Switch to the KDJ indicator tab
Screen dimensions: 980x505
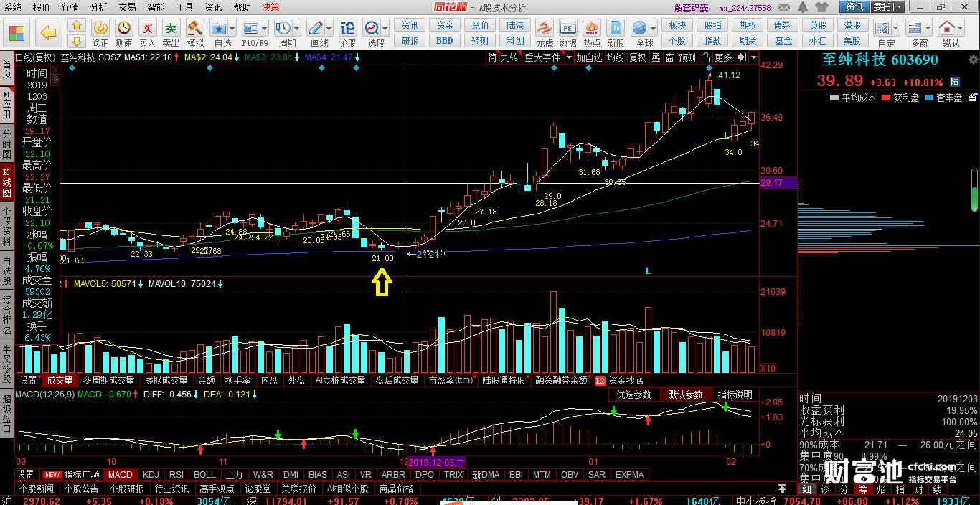pos(151,474)
